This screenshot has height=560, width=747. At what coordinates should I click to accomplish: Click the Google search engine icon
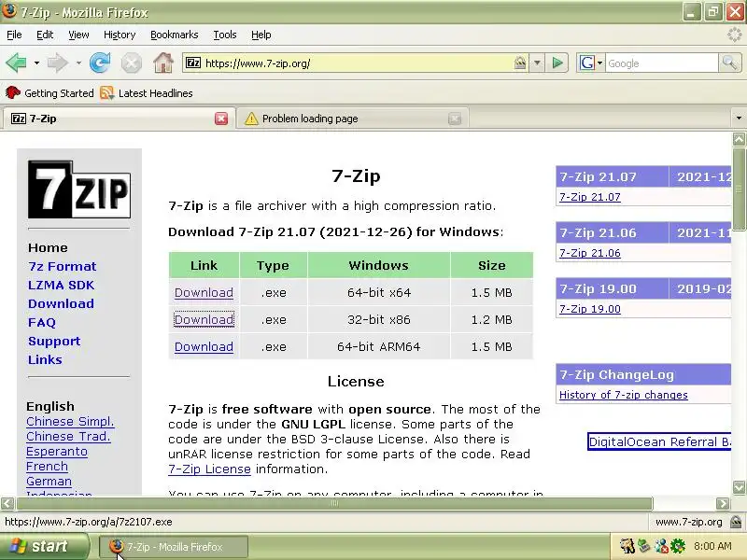click(587, 63)
